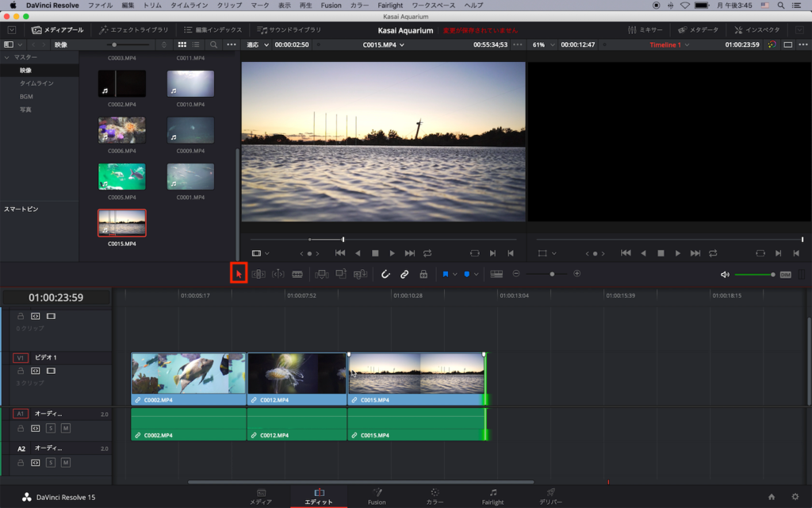Click the green monitor volume slider

pyautogui.click(x=753, y=275)
